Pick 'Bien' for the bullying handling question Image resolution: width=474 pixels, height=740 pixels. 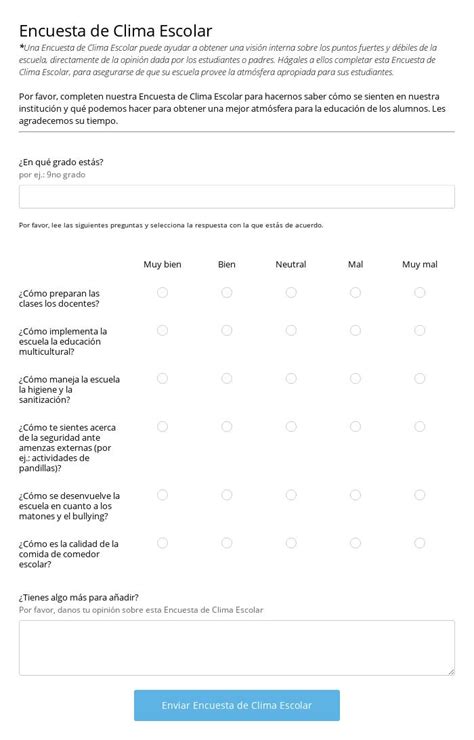[x=227, y=495]
